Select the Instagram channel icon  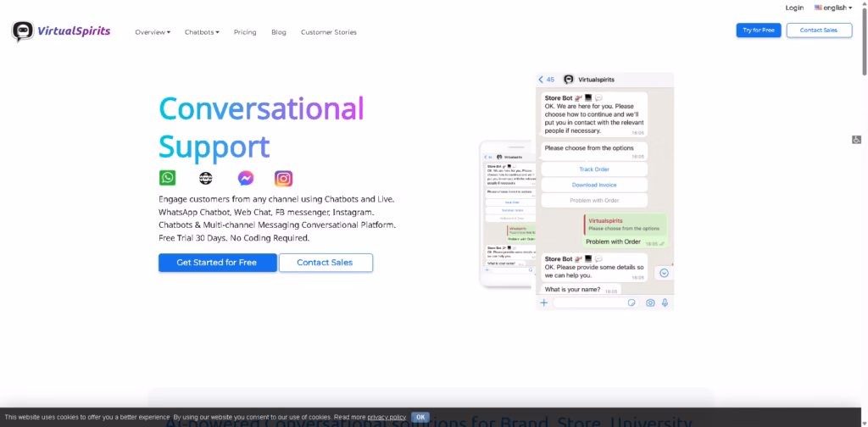[x=283, y=178]
